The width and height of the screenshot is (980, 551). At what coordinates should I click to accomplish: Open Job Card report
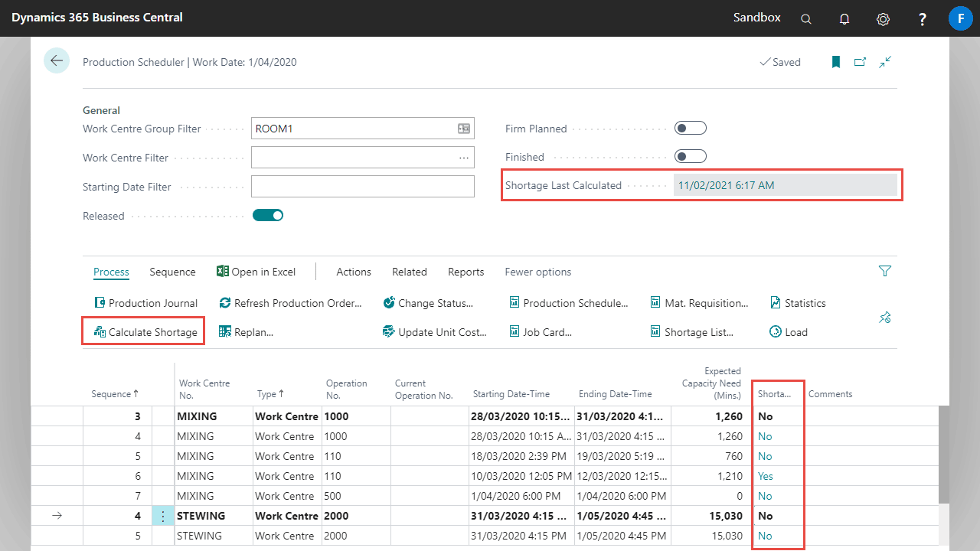(x=541, y=332)
